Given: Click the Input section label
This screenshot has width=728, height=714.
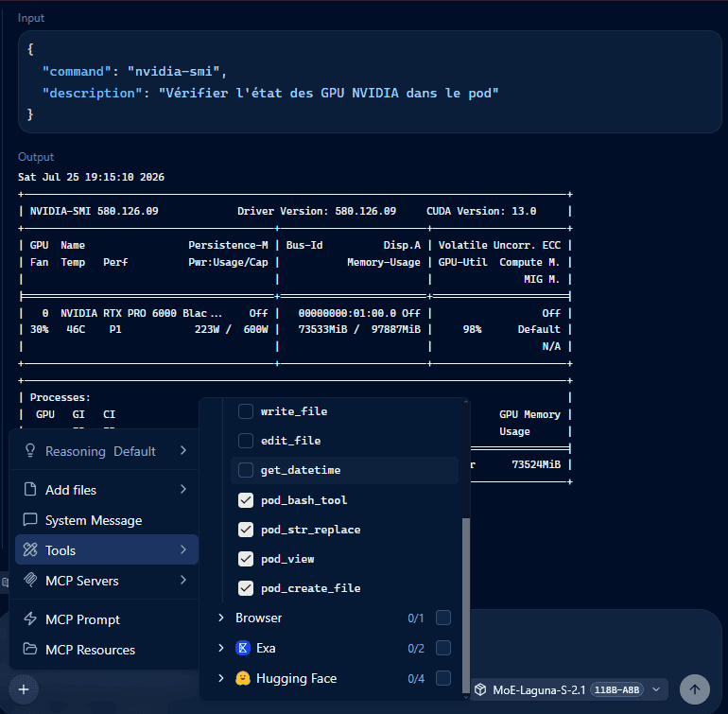Looking at the screenshot, I should click(31, 18).
